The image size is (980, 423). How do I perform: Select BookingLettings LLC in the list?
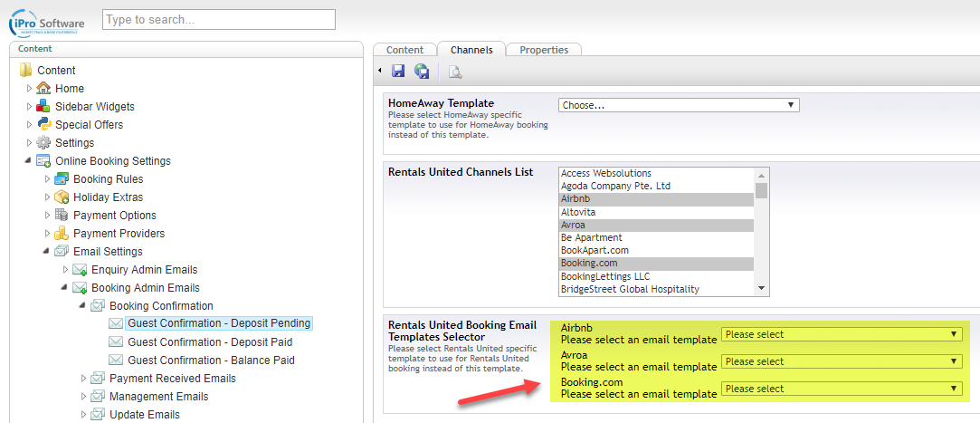(656, 276)
